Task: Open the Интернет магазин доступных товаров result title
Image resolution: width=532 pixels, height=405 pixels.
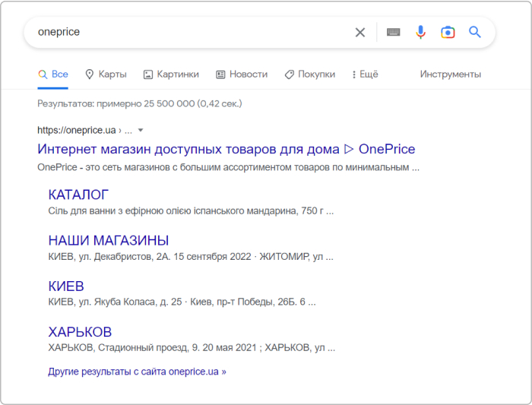Action: [x=226, y=149]
